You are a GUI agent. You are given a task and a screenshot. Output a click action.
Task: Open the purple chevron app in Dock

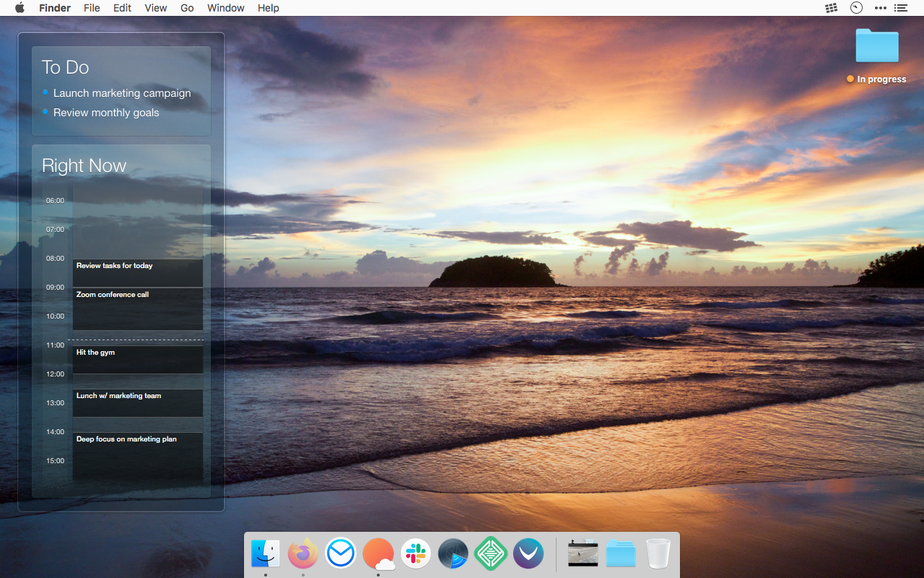(528, 554)
